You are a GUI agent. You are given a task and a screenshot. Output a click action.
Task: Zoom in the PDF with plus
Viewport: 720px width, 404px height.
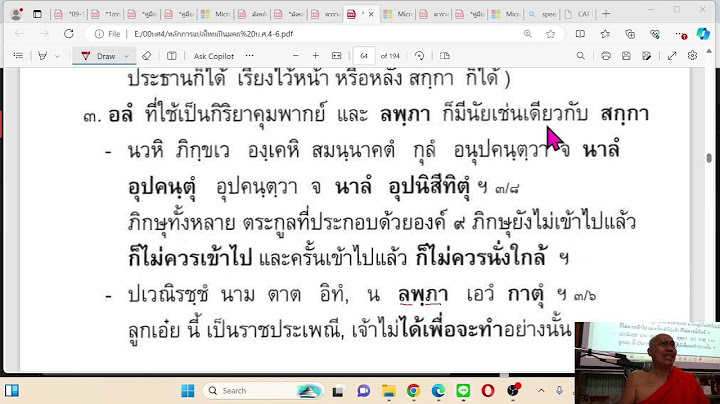pos(315,56)
